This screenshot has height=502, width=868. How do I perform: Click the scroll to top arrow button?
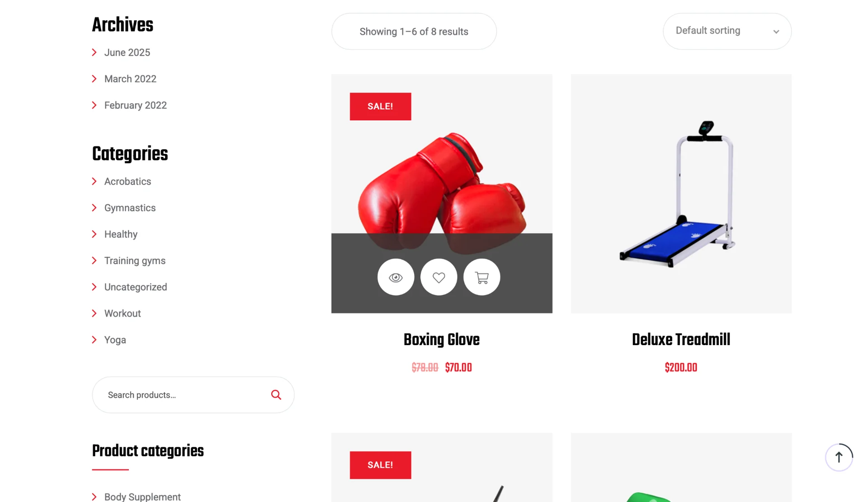coord(839,457)
